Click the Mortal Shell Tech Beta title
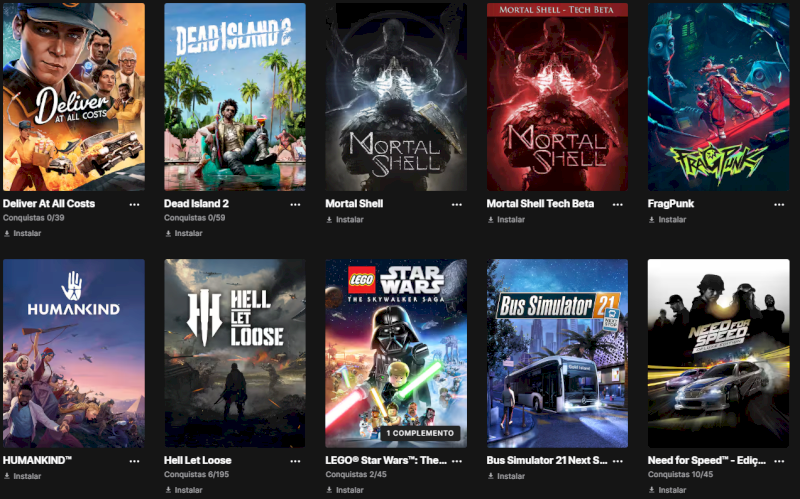Screen dimensions: 800x499 click(x=540, y=204)
